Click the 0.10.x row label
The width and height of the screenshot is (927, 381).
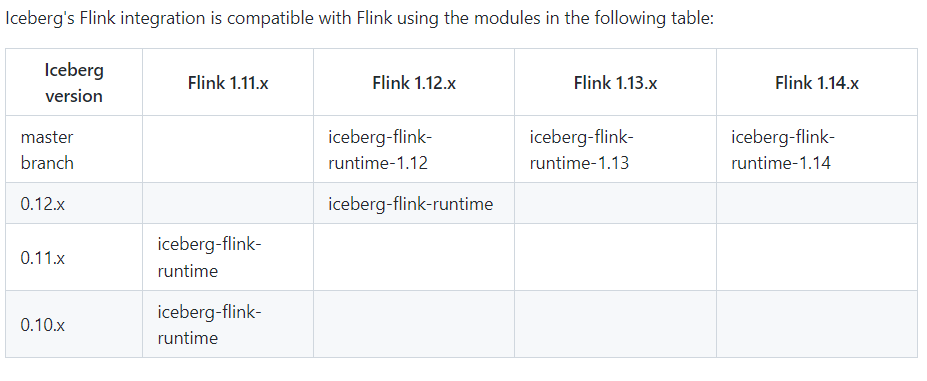tap(43, 325)
